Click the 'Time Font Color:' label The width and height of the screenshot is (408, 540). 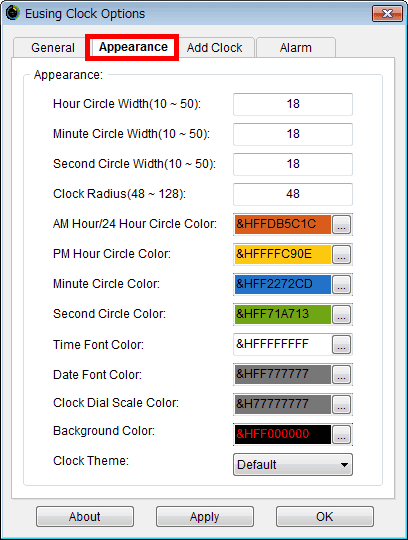(98, 345)
